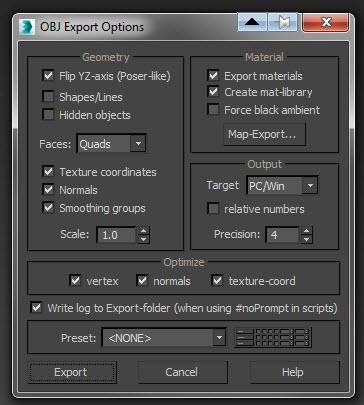Click the 3ds Max app icon in title bar
The width and height of the screenshot is (364, 405).
pos(27,26)
